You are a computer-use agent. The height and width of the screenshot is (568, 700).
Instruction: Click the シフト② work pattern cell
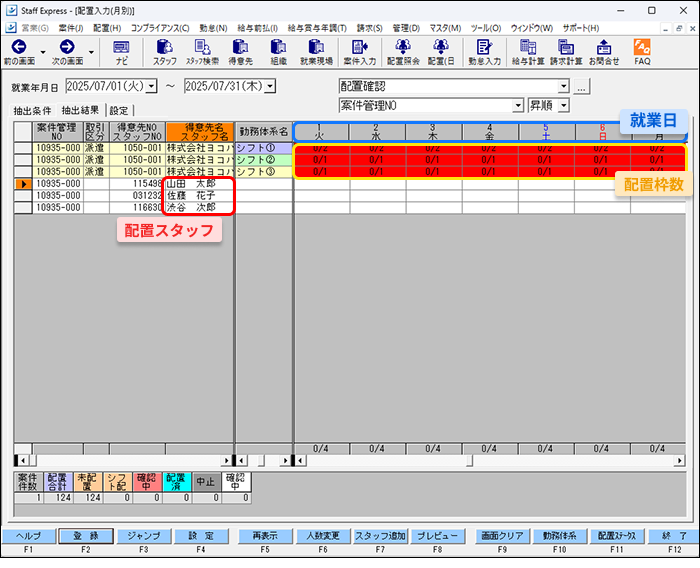coord(263,160)
